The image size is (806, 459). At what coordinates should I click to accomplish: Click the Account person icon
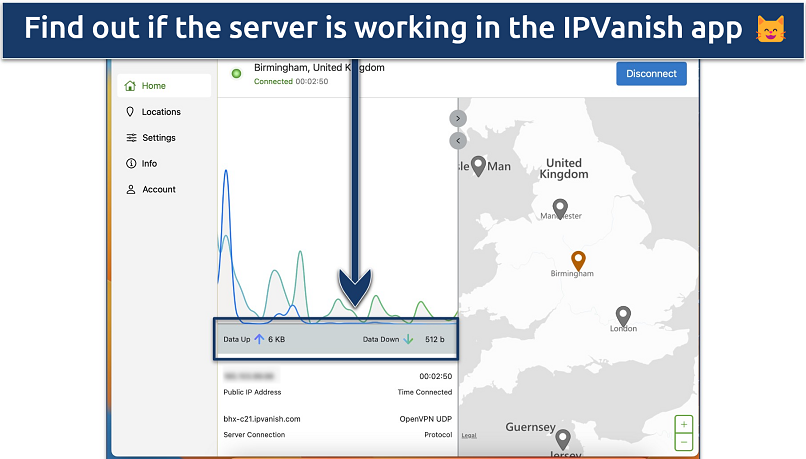(x=131, y=190)
